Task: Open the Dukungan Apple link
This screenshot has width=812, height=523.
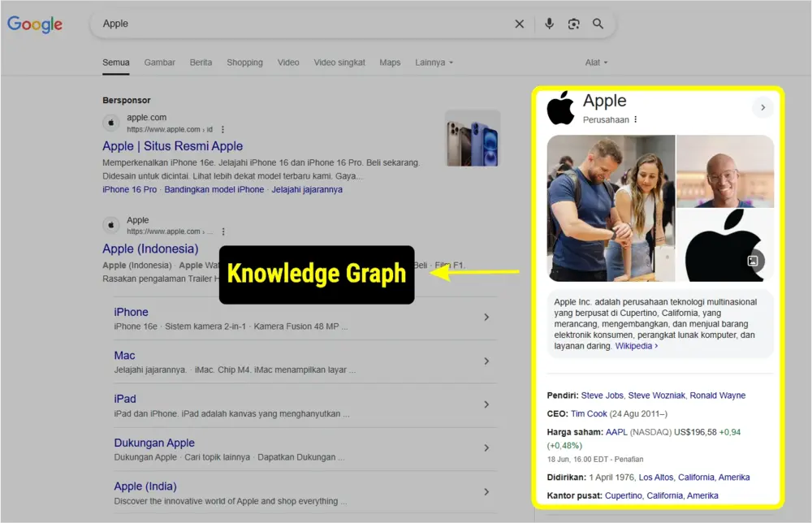Action: pos(154,443)
